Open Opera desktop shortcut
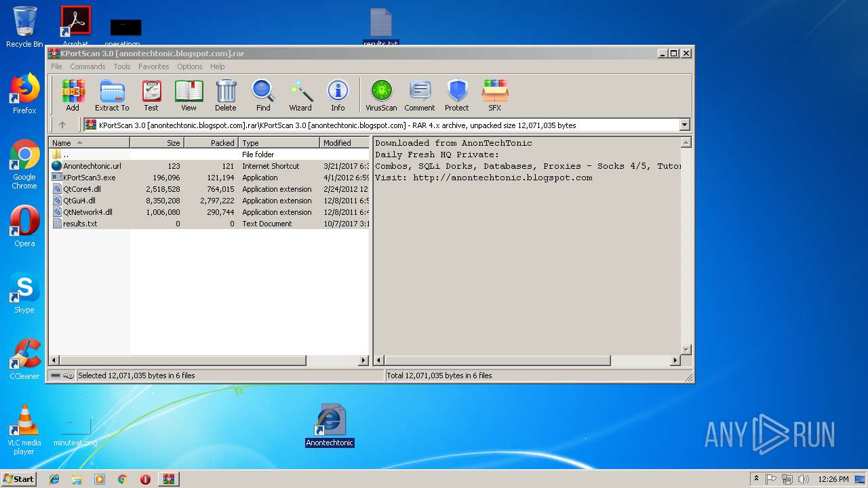Viewport: 868px width, 488px height. [x=24, y=226]
